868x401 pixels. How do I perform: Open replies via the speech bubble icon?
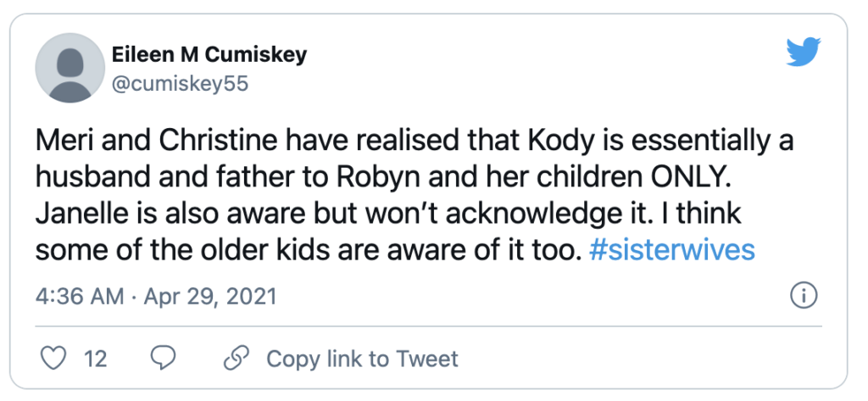click(x=164, y=359)
